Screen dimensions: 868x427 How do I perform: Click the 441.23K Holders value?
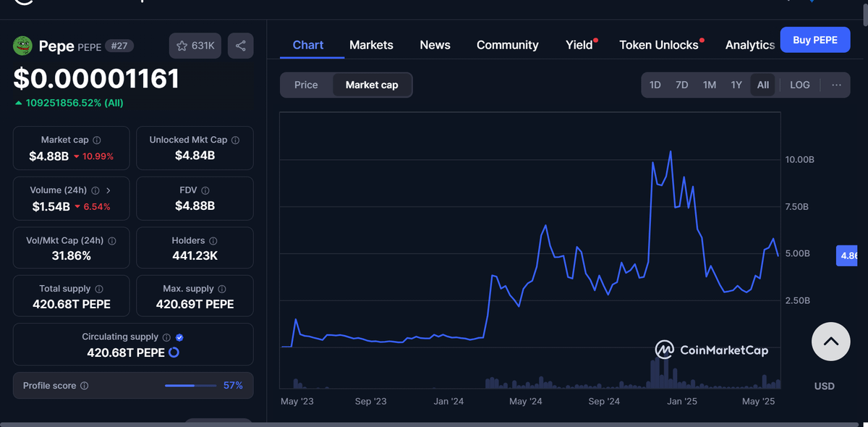(x=195, y=255)
